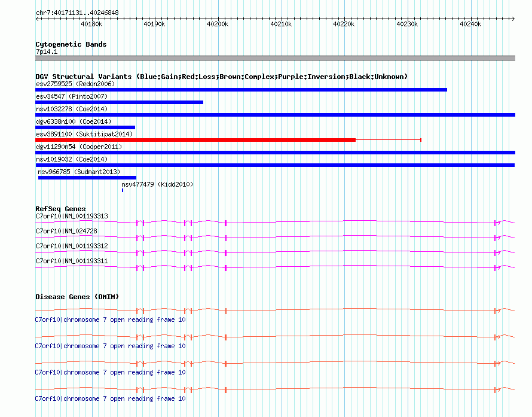
Task: Open the nsv966785 (Sudmant2013) variant bar
Action: 87,178
